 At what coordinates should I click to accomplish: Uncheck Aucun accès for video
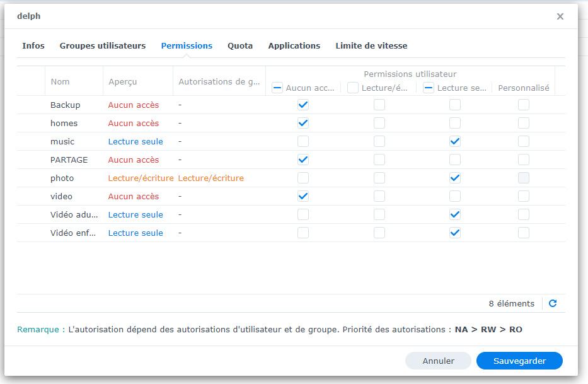tap(303, 196)
